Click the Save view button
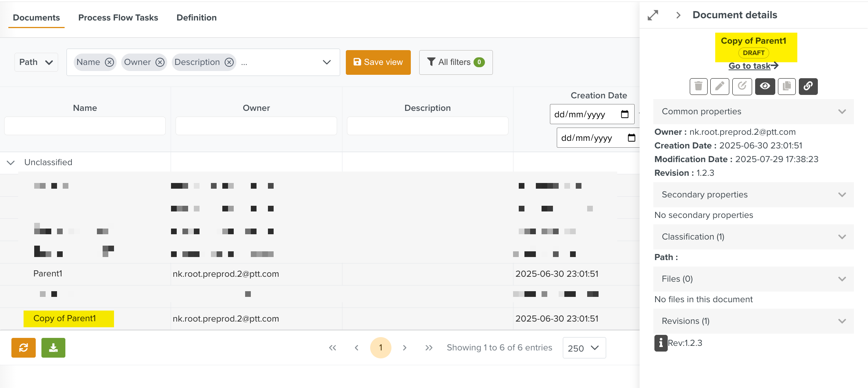Screen dimensions: 868x388 tap(378, 62)
